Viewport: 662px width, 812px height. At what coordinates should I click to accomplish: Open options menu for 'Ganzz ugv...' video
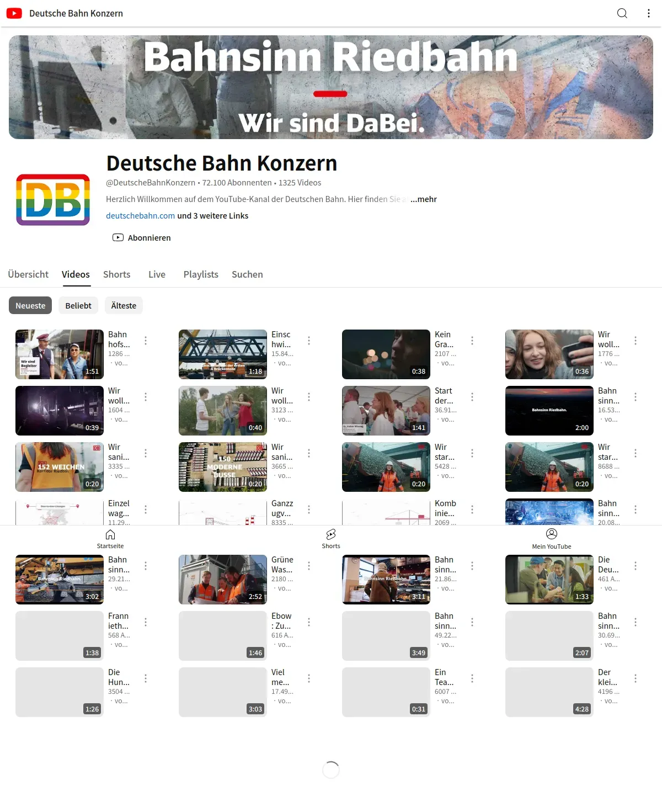(309, 510)
